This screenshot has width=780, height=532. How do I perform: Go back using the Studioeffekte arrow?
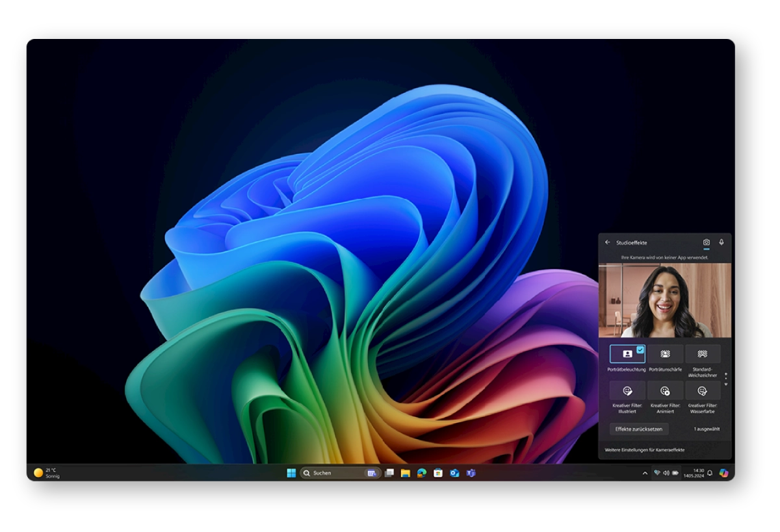coord(608,242)
